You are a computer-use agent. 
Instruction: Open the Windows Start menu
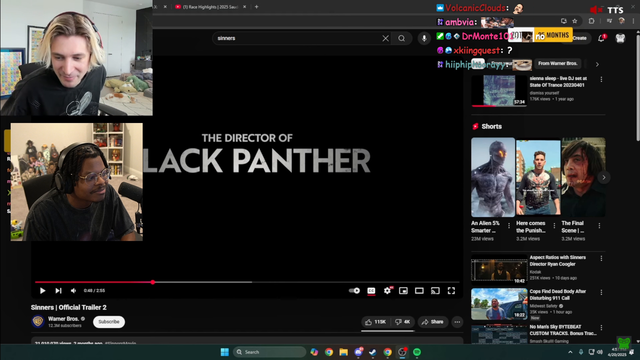coord(224,352)
